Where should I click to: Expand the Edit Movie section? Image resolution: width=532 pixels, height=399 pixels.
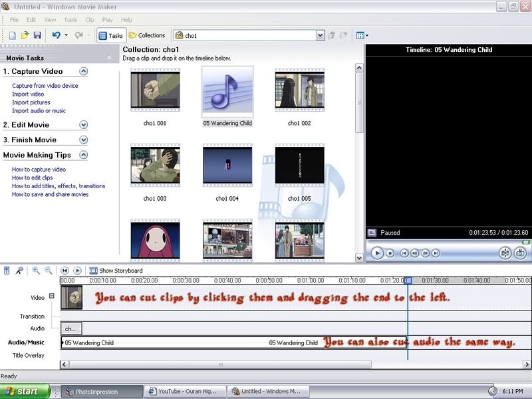[x=84, y=125]
